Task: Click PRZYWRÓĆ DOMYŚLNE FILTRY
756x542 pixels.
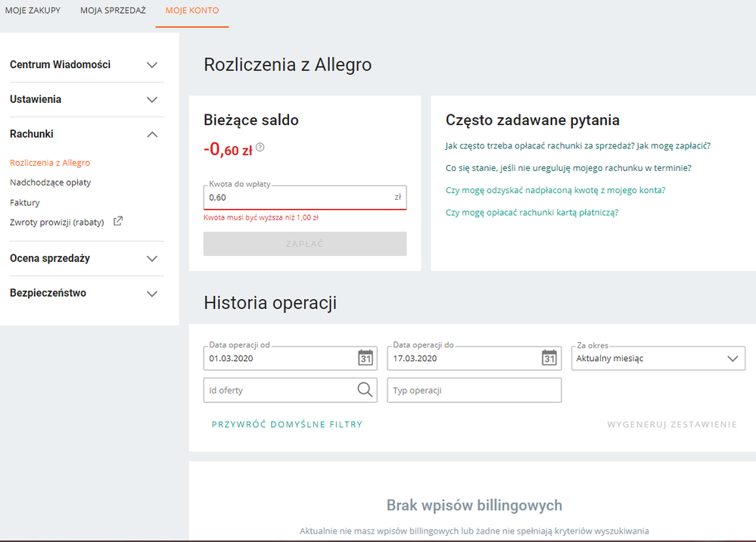Action: tap(288, 425)
